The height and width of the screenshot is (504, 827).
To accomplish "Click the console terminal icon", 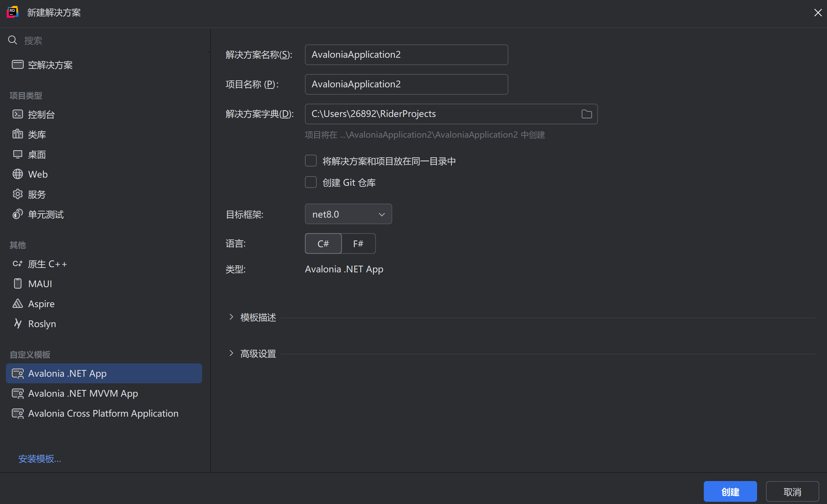I will click(x=17, y=114).
